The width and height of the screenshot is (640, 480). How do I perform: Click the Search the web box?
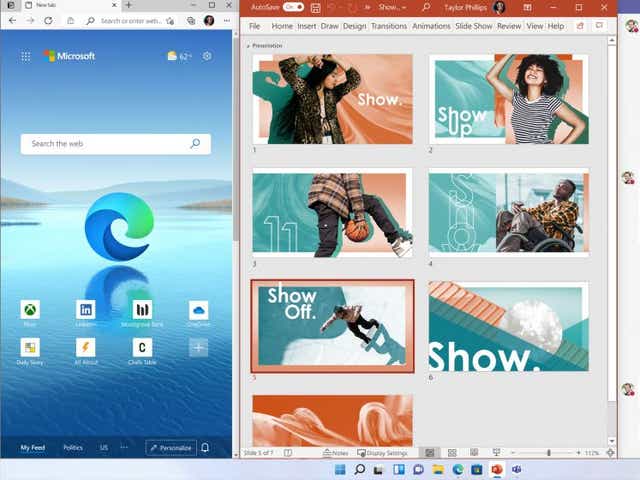tap(116, 144)
